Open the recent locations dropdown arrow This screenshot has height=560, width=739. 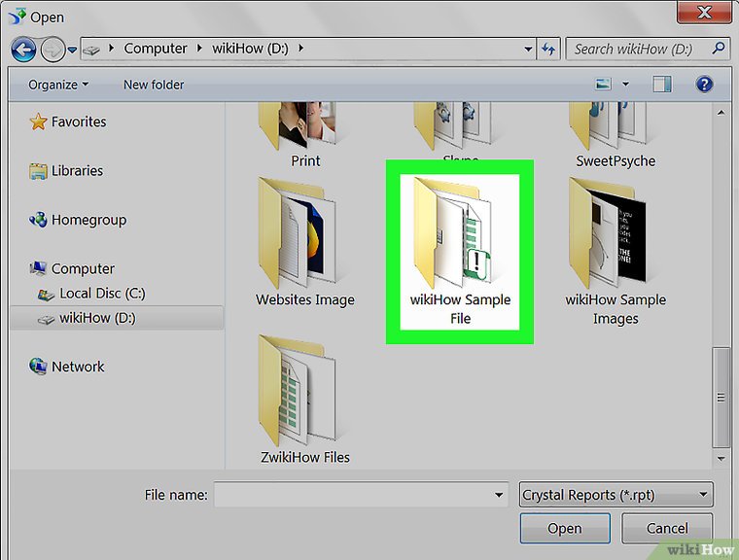(x=72, y=49)
